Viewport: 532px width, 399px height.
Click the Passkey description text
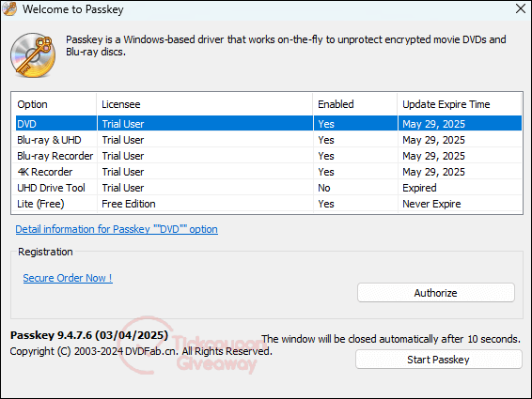286,45
